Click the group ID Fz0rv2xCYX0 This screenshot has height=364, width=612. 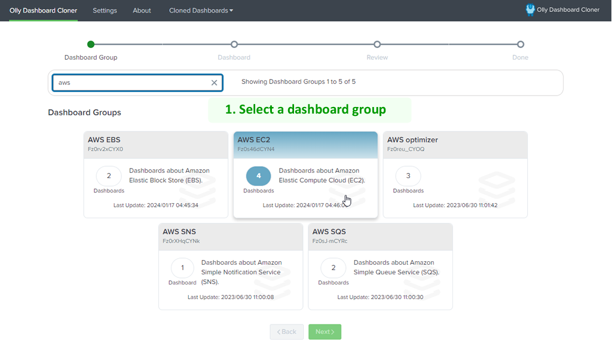[105, 149]
